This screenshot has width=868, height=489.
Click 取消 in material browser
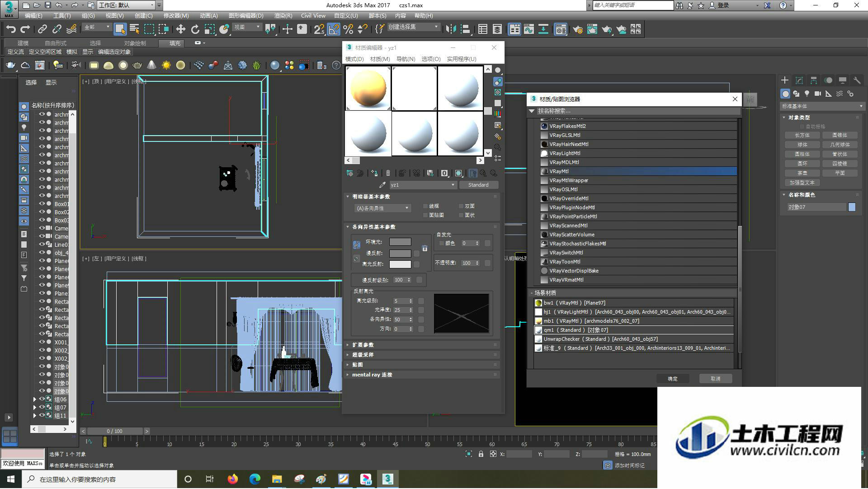click(x=715, y=379)
